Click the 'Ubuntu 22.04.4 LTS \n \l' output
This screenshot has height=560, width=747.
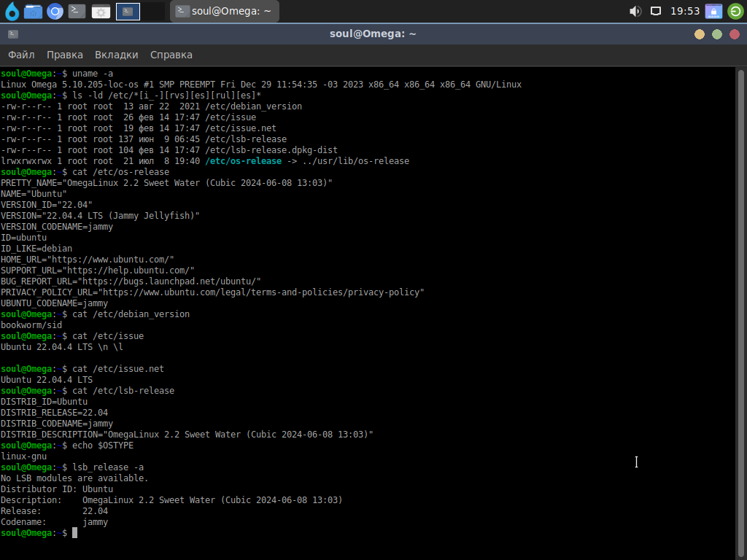tap(62, 348)
